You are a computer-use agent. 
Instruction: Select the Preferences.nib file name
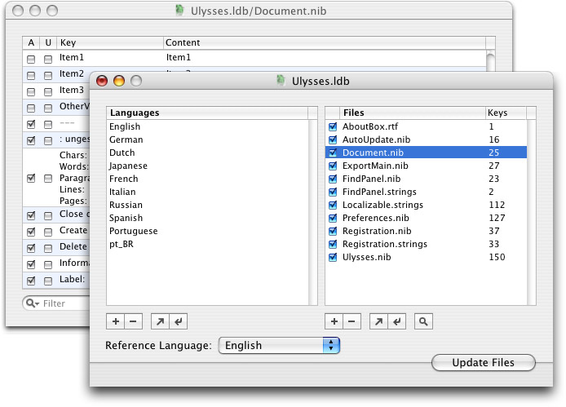(x=375, y=218)
